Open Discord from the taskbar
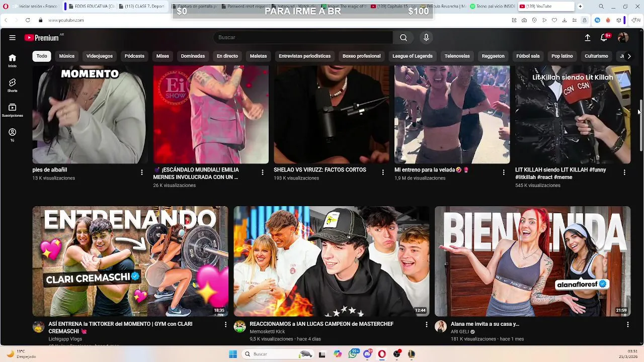644x362 pixels. tap(368, 354)
